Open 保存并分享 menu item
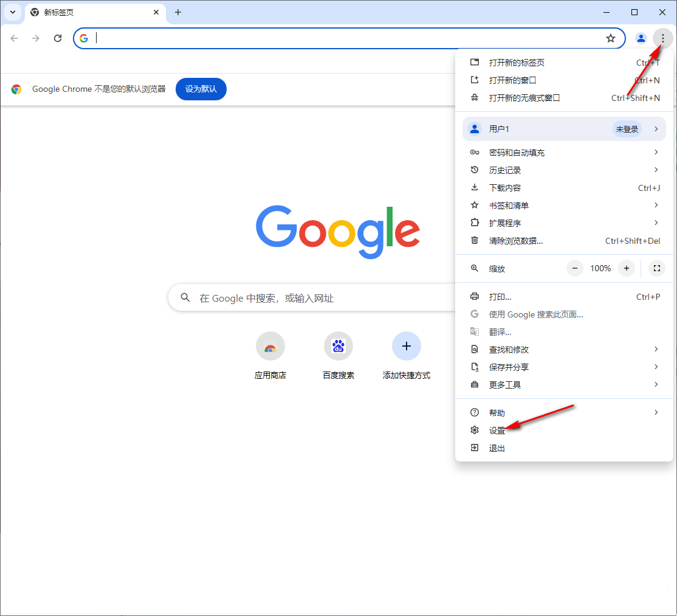The width and height of the screenshot is (677, 616). 565,367
